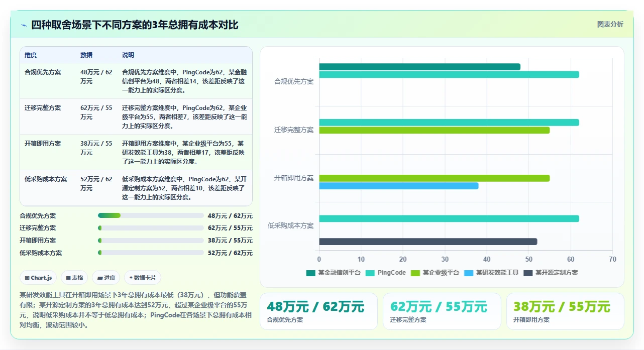This screenshot has width=644, height=350.
Task: Click the chart title 四种取舍场景 heading
Action: point(135,25)
